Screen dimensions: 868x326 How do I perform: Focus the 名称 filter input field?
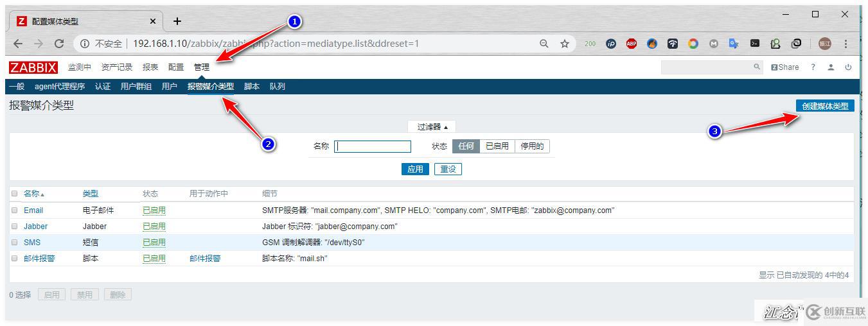coord(373,146)
